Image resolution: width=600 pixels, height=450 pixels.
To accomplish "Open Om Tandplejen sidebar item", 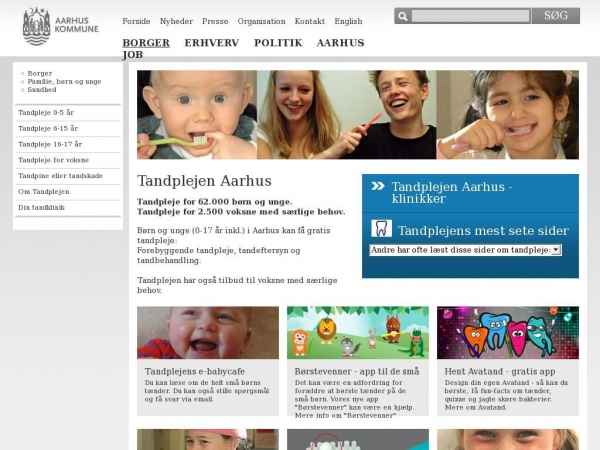I will (68, 192).
